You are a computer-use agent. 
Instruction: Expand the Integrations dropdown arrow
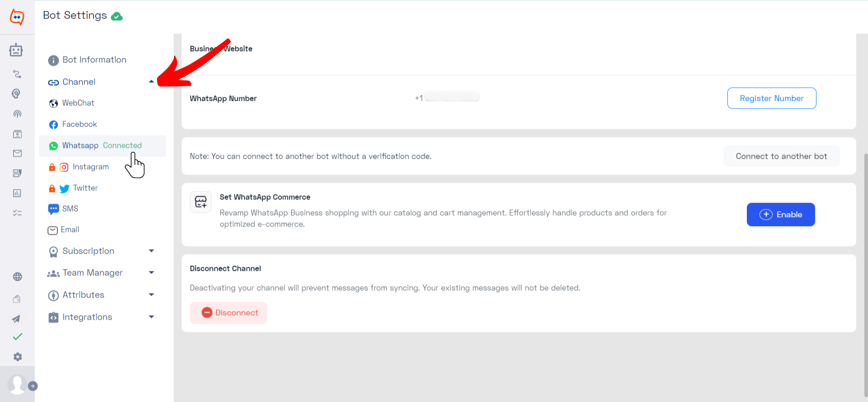[151, 317]
